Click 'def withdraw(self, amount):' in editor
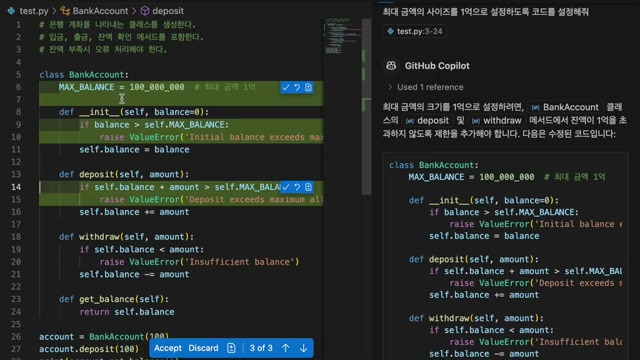The height and width of the screenshot is (360, 640). 127,237
